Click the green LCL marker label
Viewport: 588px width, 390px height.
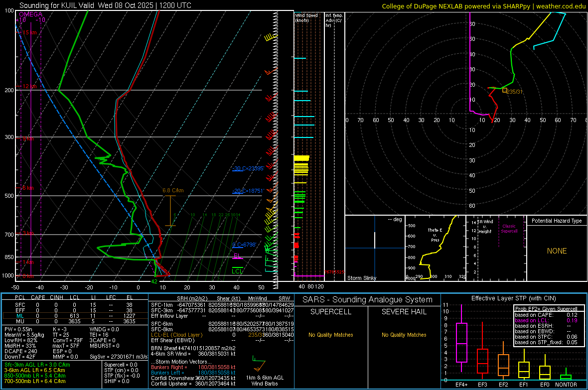click(237, 271)
